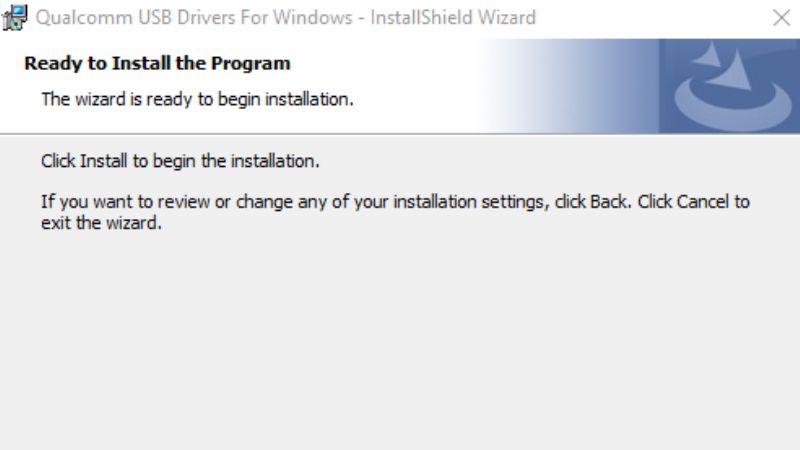Click the 'exit the wizard.' text line
This screenshot has height=450, width=800.
(102, 223)
